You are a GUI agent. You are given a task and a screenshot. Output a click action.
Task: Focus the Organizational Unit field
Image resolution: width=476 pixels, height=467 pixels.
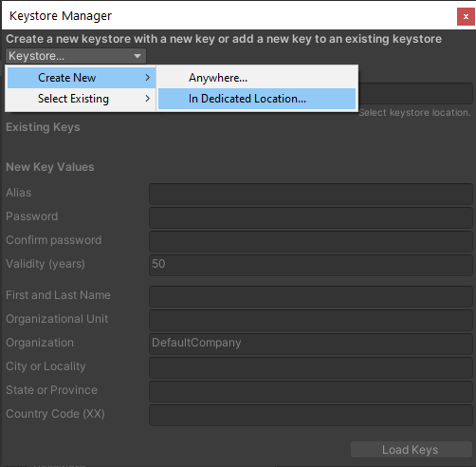(311, 320)
